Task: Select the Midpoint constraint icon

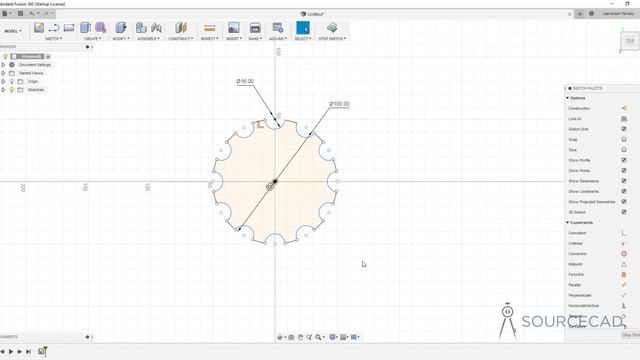Action: pos(624,264)
